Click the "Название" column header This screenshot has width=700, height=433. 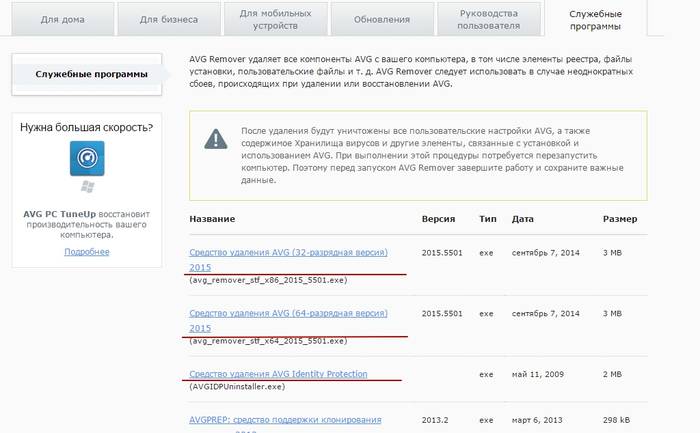pos(212,219)
